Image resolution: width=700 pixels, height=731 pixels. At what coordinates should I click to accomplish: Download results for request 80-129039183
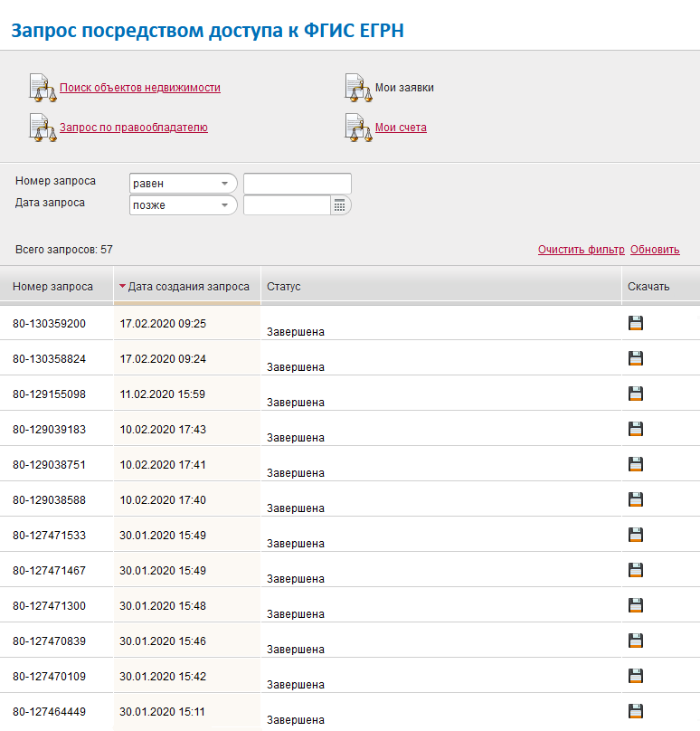tap(636, 429)
